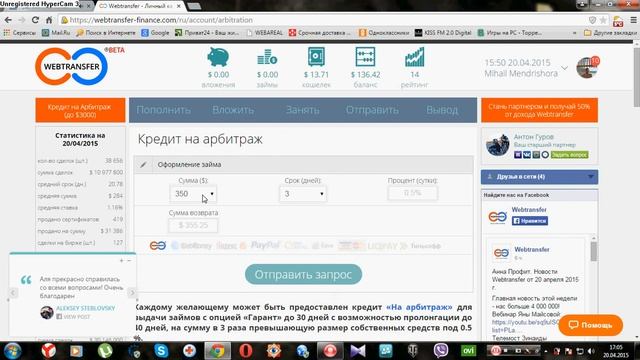The height and width of the screenshot is (360, 640).
Task: Open the Другие закладки bookmarks folder
Action: (x=610, y=33)
